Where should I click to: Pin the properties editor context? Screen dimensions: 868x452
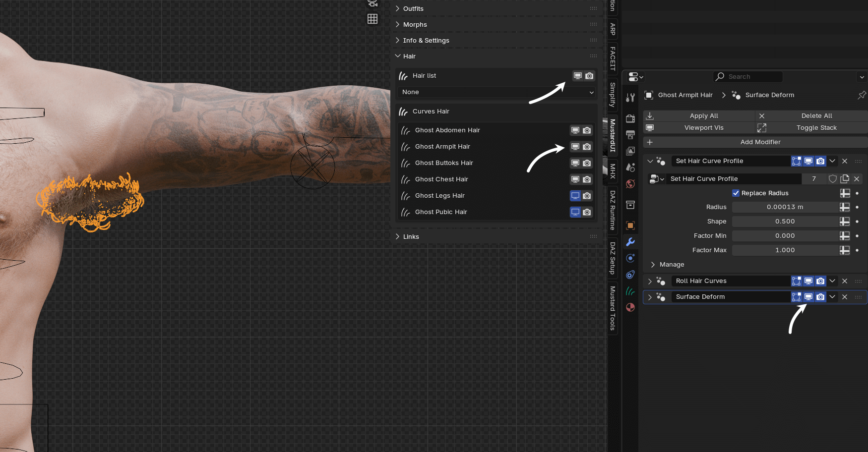coord(862,95)
